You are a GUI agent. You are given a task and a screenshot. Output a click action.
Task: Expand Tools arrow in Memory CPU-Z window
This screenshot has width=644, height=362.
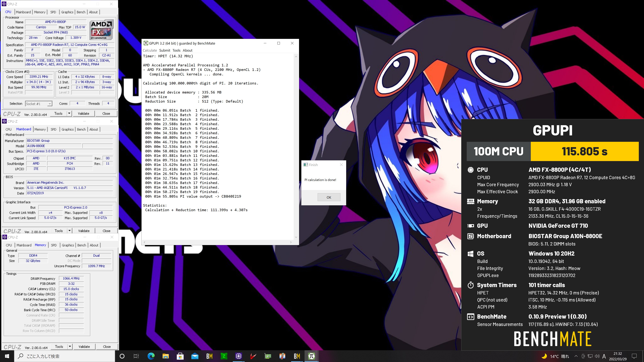(x=70, y=347)
